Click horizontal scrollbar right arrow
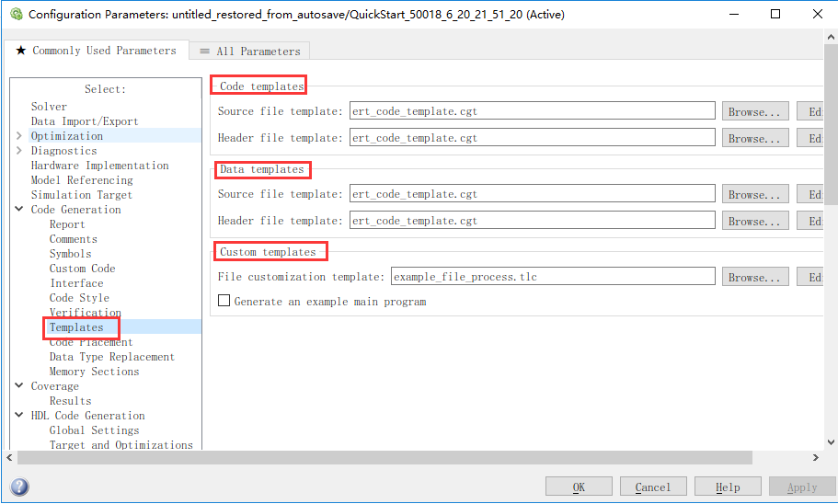 tap(816, 457)
